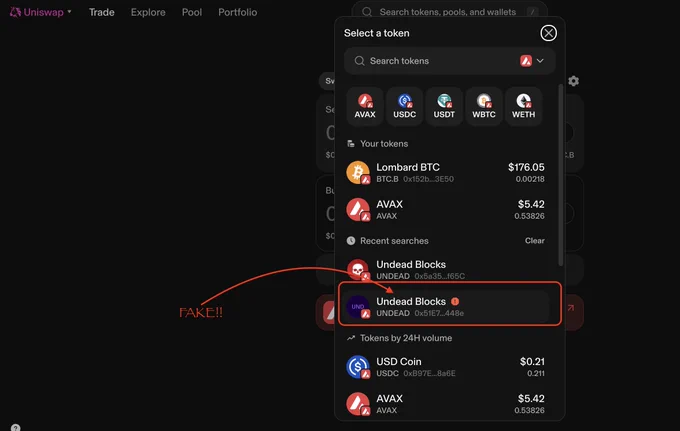Viewport: 680px width, 431px height.
Task: Select the AVAX quick token chip
Action: click(365, 106)
